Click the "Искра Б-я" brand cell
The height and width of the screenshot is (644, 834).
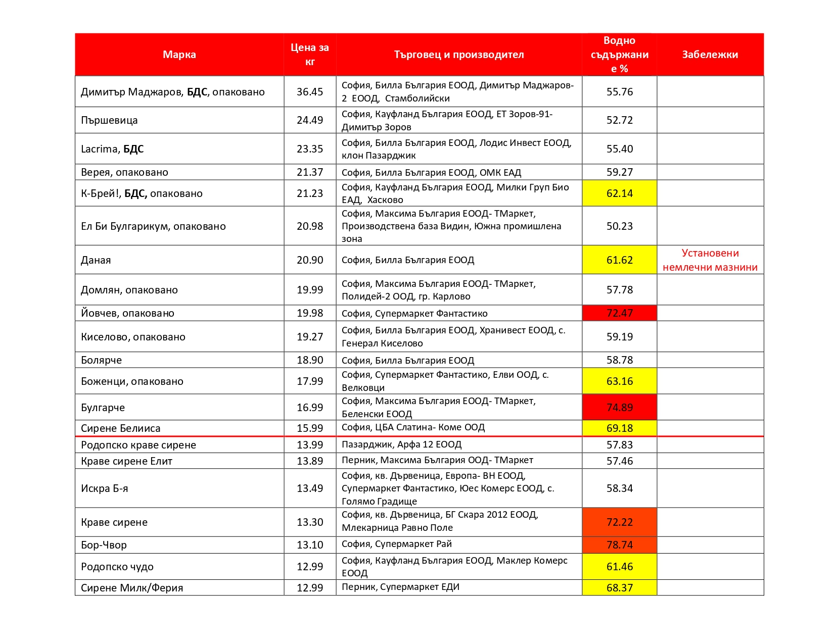click(x=104, y=488)
